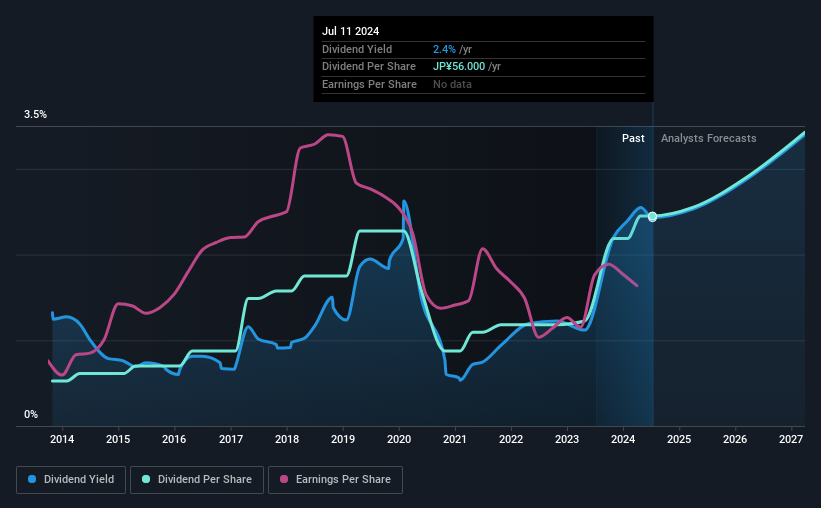Click the tooltip Earnings Per Share row label
Image resolution: width=821 pixels, height=508 pixels.
(369, 84)
